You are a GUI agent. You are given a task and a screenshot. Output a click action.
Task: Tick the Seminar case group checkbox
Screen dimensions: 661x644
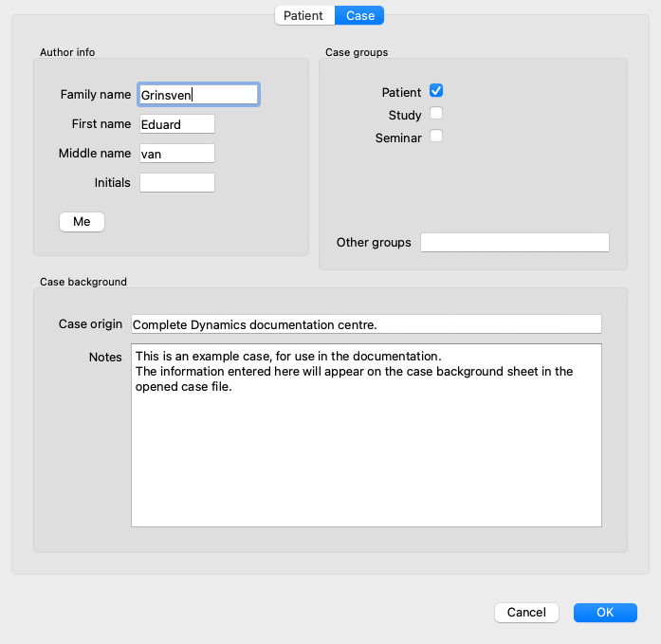pos(436,137)
